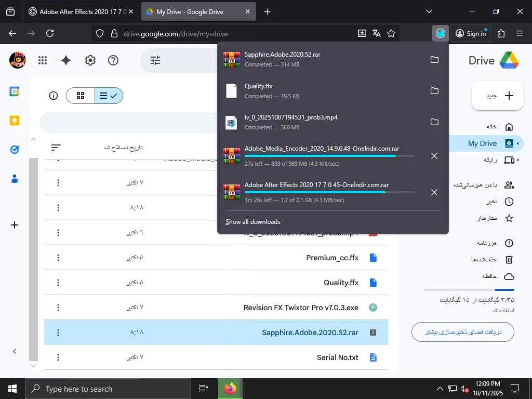Open Recent (اخیر) in sidebar
This screenshot has width=532, height=399.
pyautogui.click(x=500, y=202)
